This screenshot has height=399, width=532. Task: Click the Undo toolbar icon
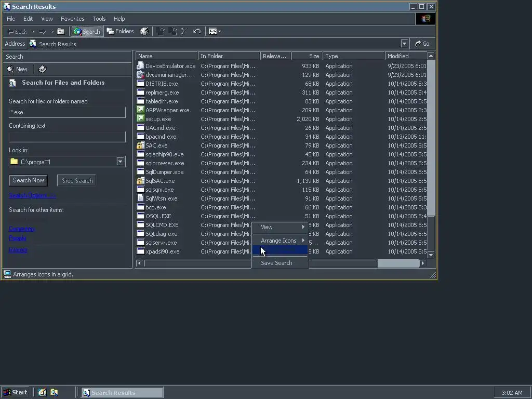click(197, 32)
